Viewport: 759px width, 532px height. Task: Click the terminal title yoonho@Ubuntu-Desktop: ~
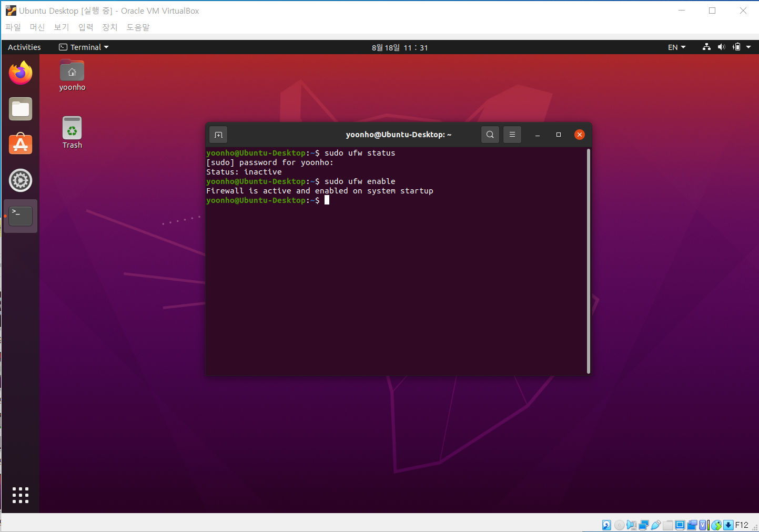(x=399, y=135)
